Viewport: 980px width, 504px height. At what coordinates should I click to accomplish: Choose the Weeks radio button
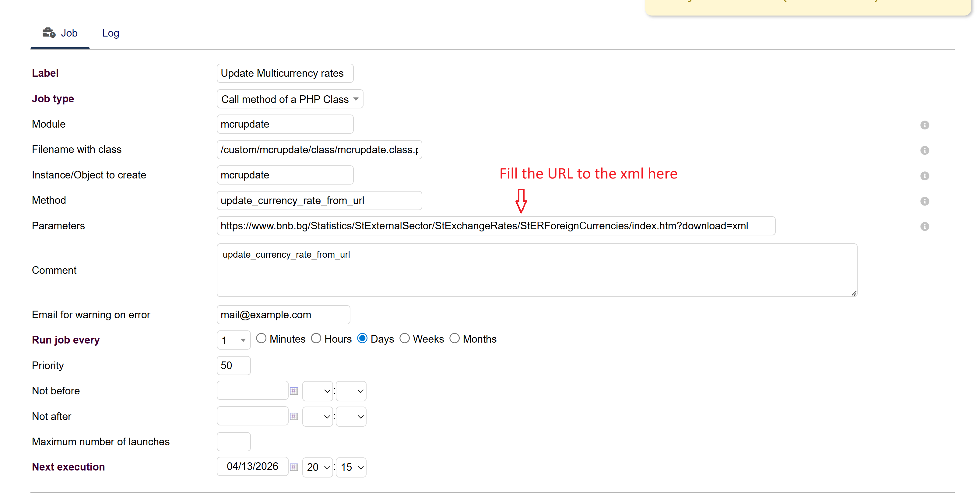(404, 338)
